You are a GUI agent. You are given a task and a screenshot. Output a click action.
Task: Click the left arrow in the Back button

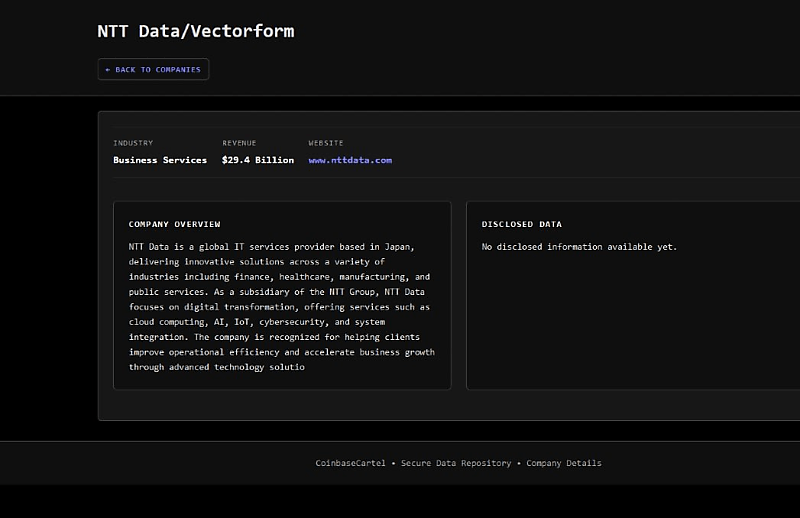(x=108, y=70)
